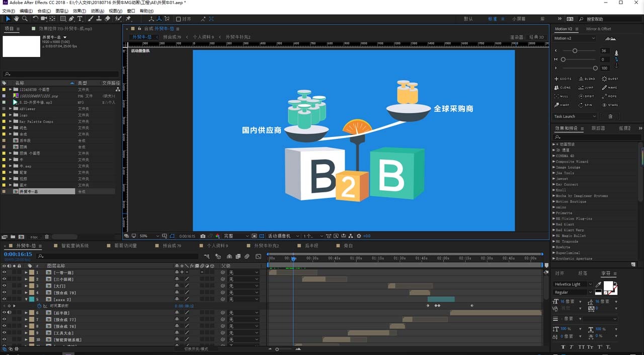Toggle time remap stopwatch on layer 5
This screenshot has height=355, width=644.
(x=39, y=306)
